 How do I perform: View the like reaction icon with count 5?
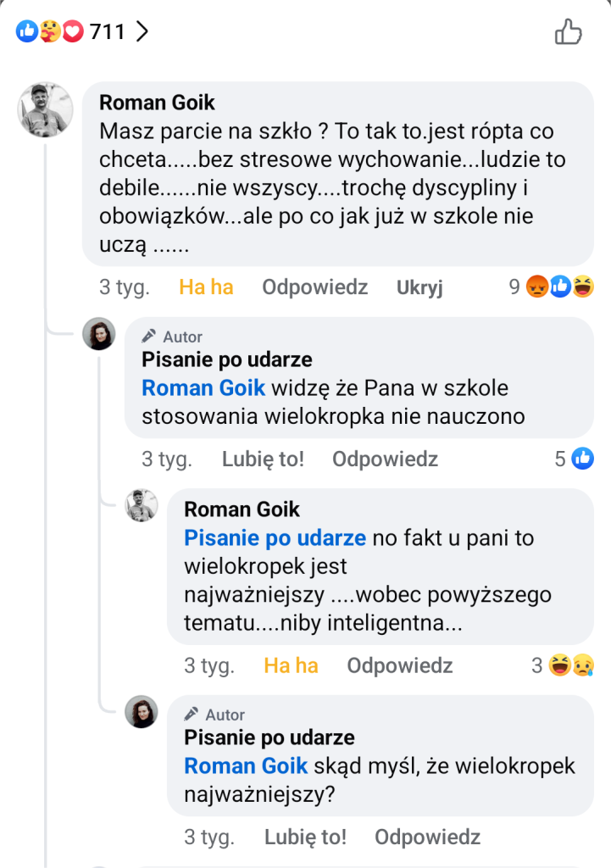[583, 459]
